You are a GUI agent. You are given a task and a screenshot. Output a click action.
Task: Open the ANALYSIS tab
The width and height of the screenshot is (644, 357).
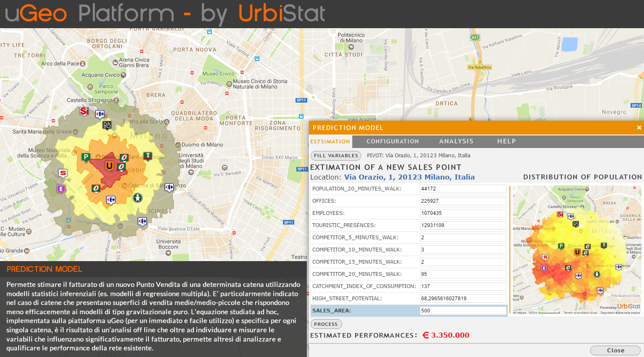pos(456,141)
